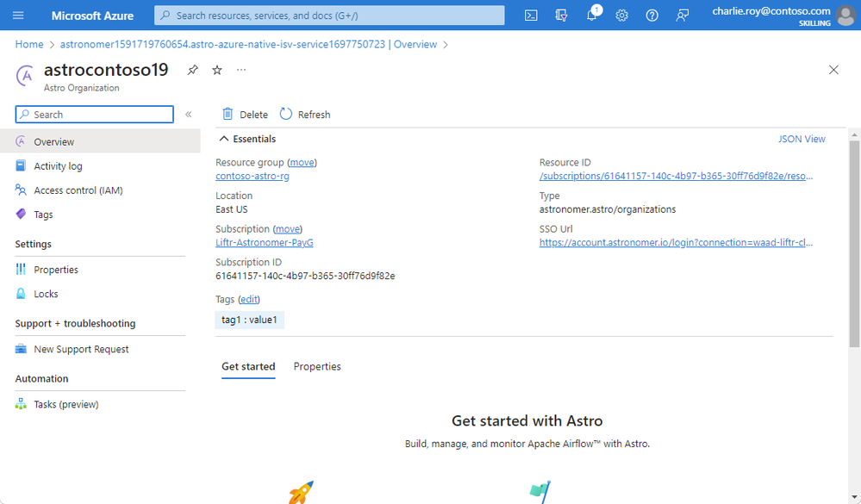861x504 pixels.
Task: Click the scrollbar down arrow
Action: coord(854,497)
